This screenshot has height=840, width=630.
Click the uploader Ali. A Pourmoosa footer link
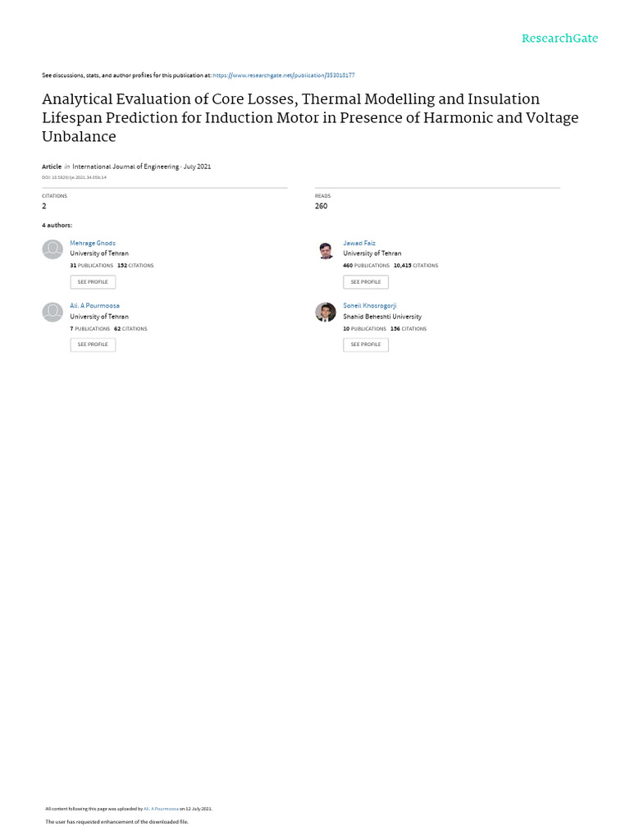click(161, 809)
